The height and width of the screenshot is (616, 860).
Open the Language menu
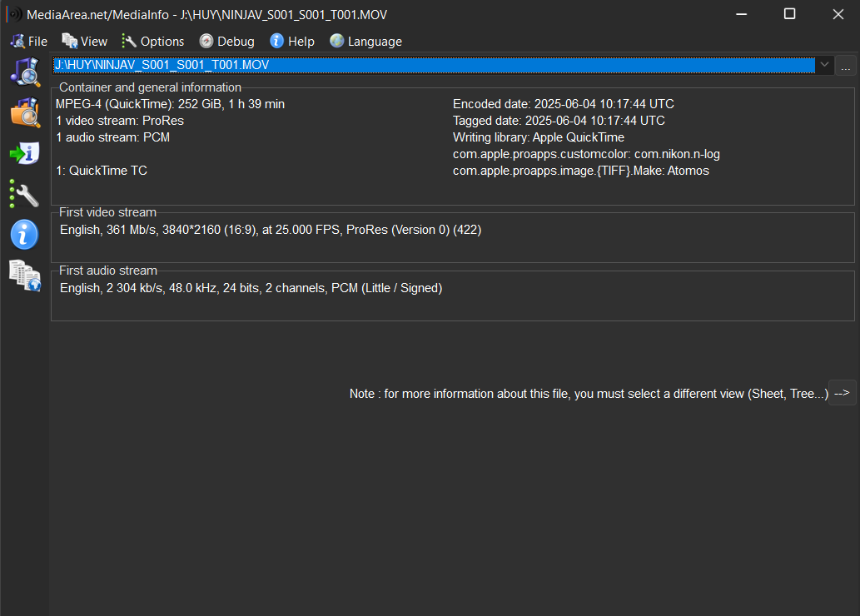tap(365, 42)
